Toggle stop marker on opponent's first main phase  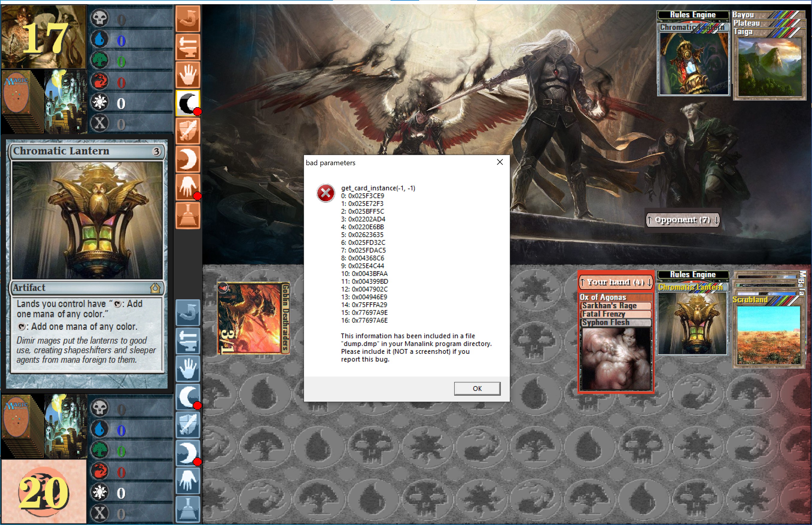[197, 112]
